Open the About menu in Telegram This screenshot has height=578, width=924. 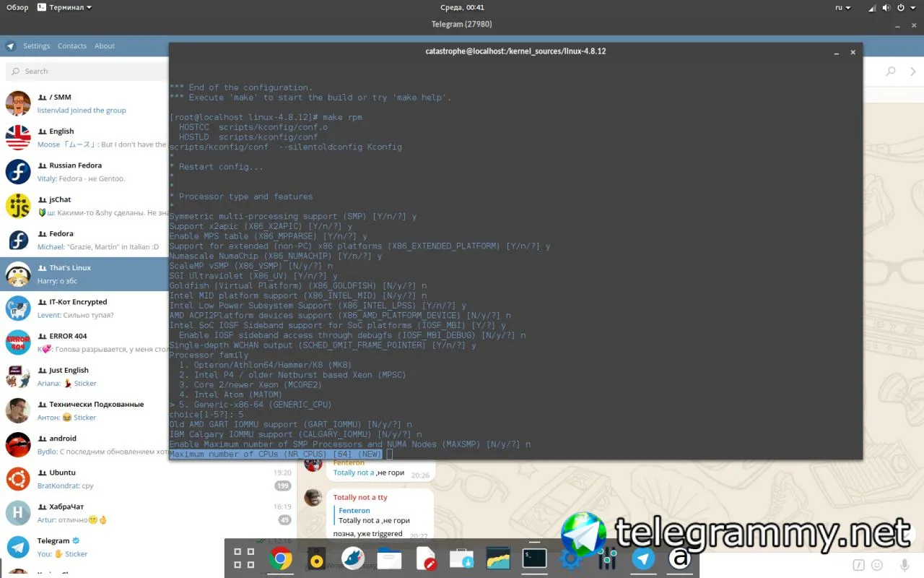click(x=105, y=46)
